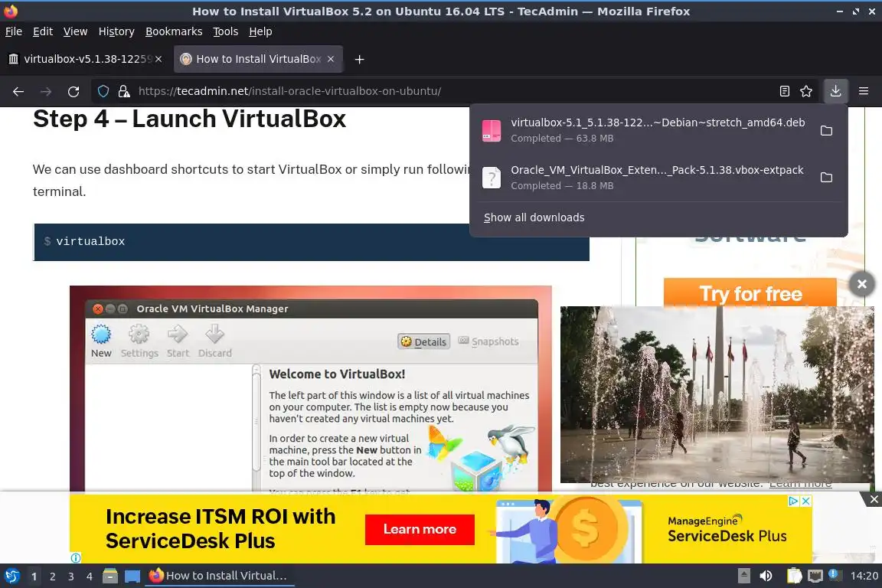Click the pink deb package file icon

click(x=492, y=131)
